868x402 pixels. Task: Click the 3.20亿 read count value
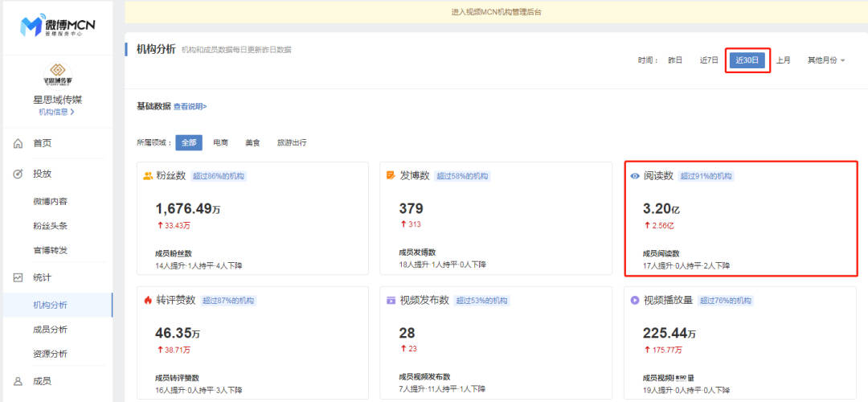pos(661,209)
